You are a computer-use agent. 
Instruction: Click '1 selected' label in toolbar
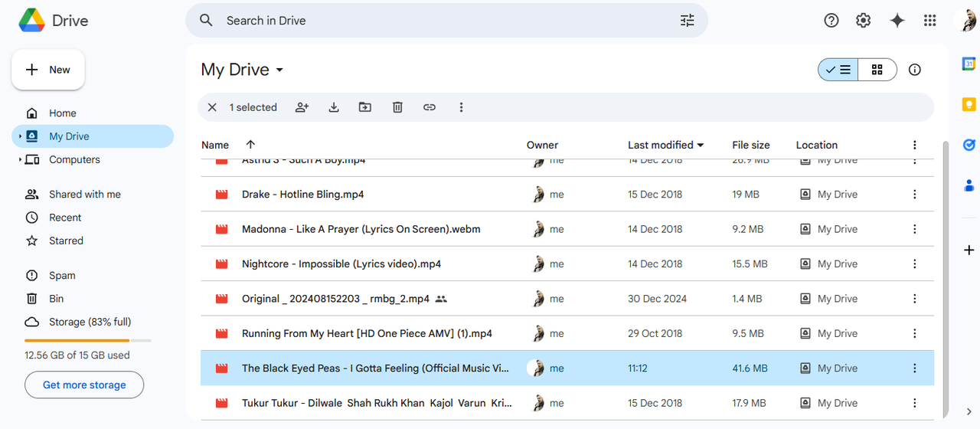(x=253, y=107)
